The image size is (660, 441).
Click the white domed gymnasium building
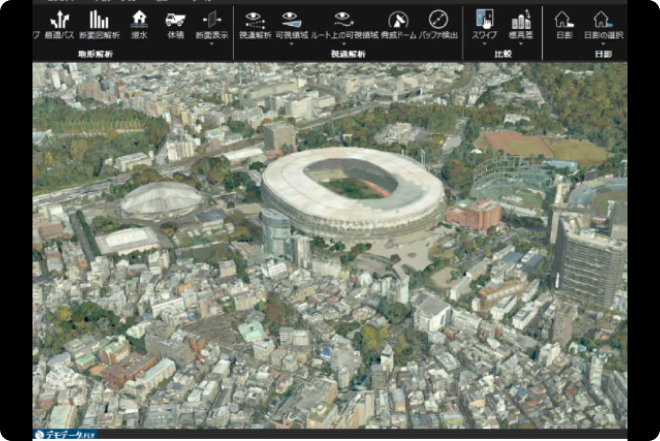click(x=162, y=200)
